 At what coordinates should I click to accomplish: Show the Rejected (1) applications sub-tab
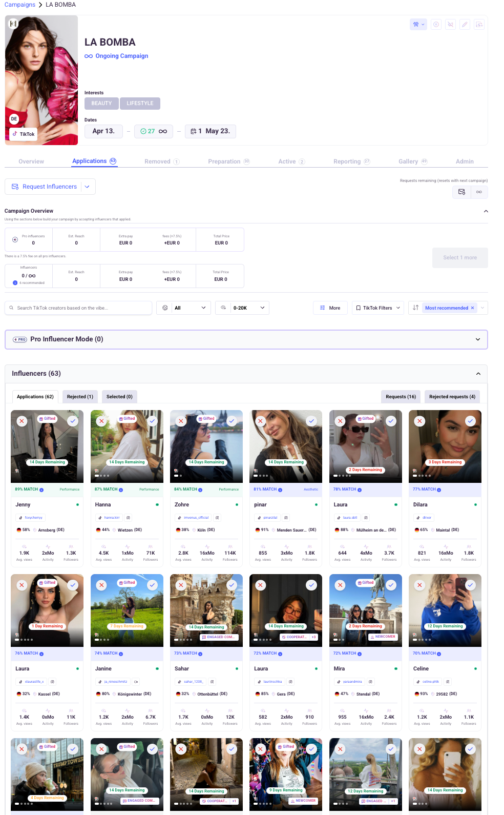pos(80,397)
